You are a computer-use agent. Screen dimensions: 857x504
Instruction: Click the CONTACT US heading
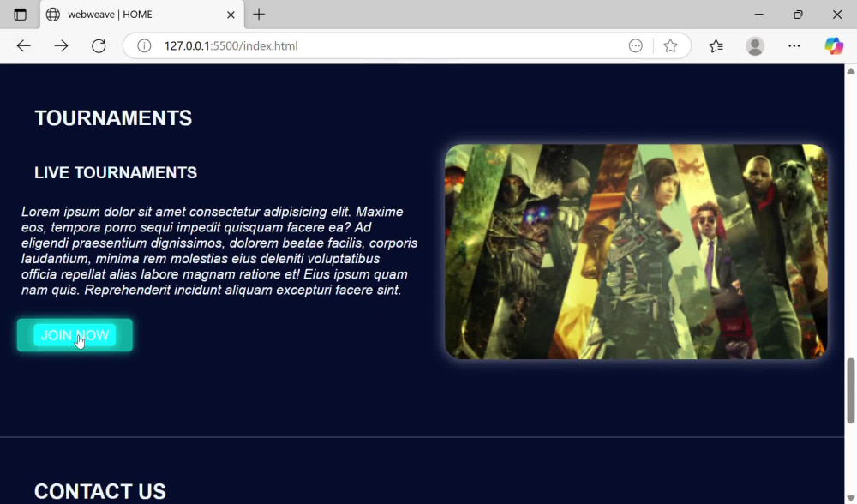coord(100,491)
